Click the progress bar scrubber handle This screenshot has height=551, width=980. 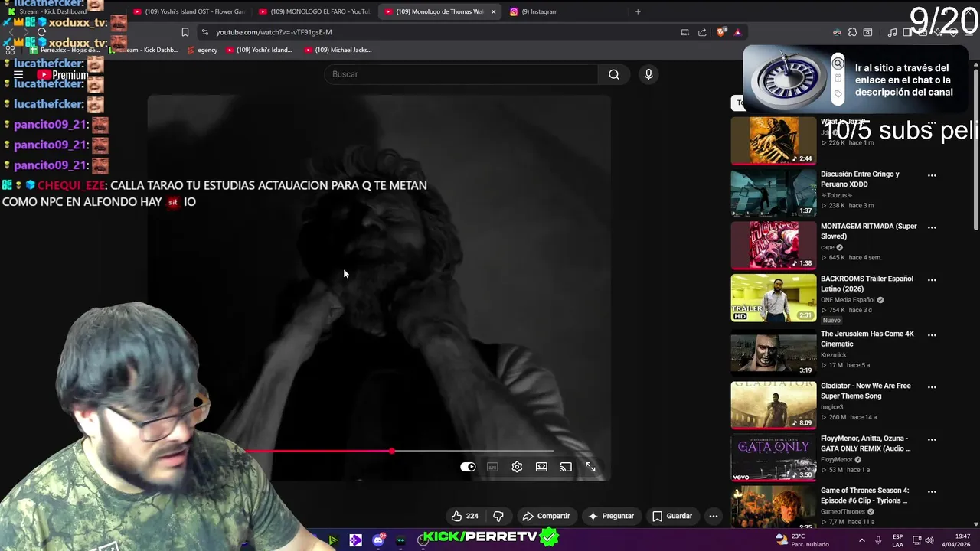(392, 451)
